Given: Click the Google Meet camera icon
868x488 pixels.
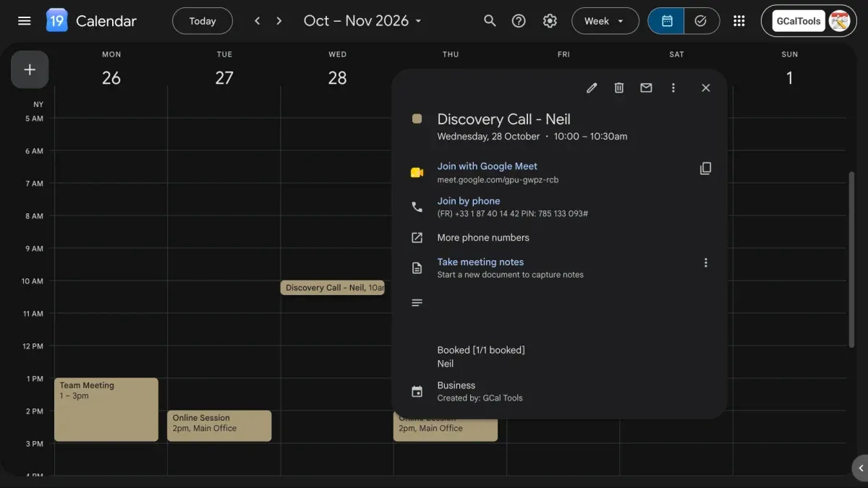Looking at the screenshot, I should coord(417,172).
